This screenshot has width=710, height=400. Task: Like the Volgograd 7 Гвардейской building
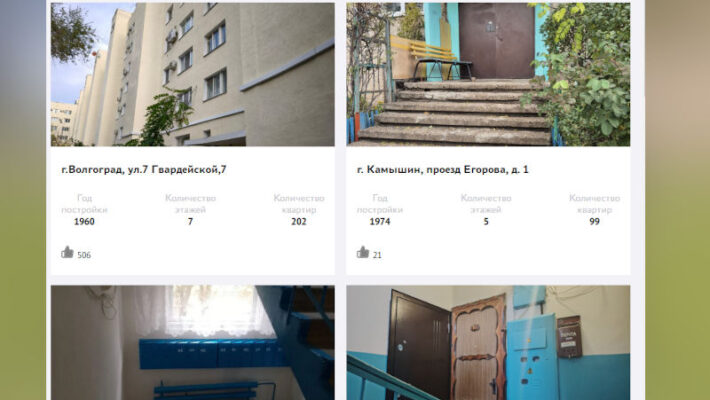pyautogui.click(x=67, y=252)
